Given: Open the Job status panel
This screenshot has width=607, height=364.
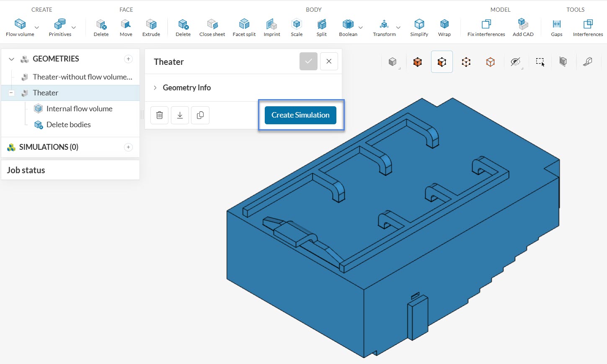Looking at the screenshot, I should [70, 170].
